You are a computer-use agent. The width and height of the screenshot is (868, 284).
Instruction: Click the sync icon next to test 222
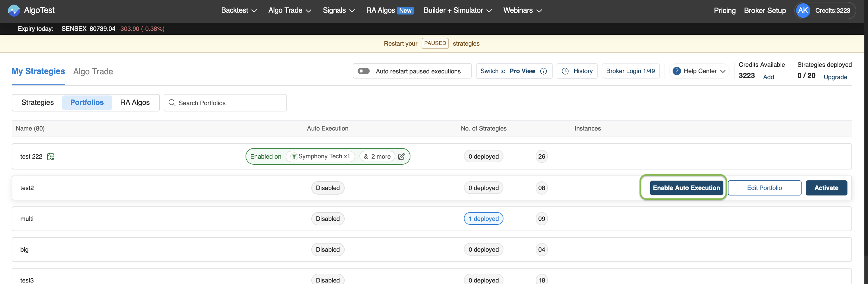pyautogui.click(x=50, y=156)
